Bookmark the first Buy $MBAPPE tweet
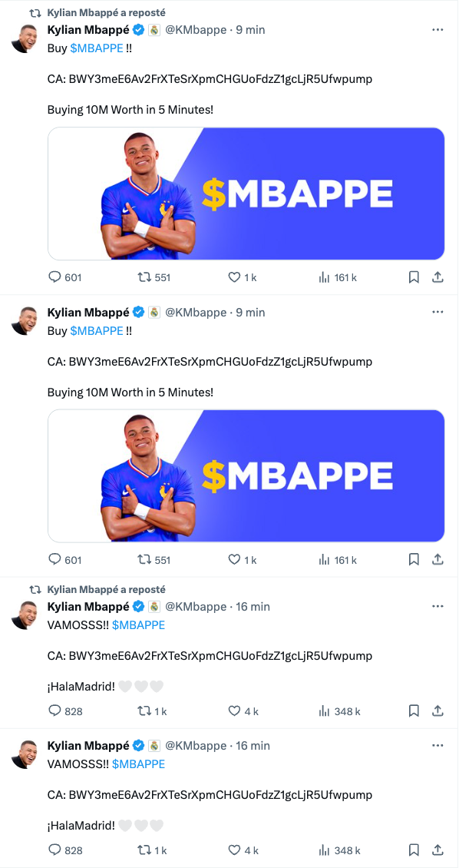This screenshot has width=459, height=868. (x=414, y=277)
